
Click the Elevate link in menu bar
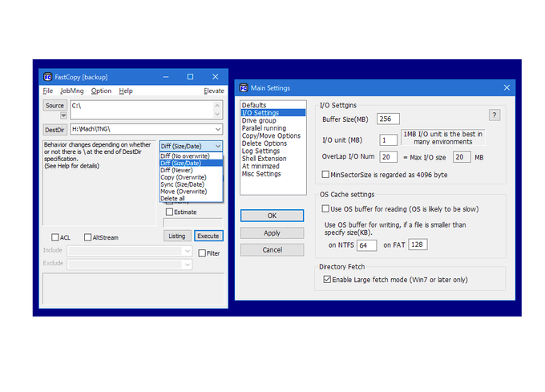[x=213, y=91]
